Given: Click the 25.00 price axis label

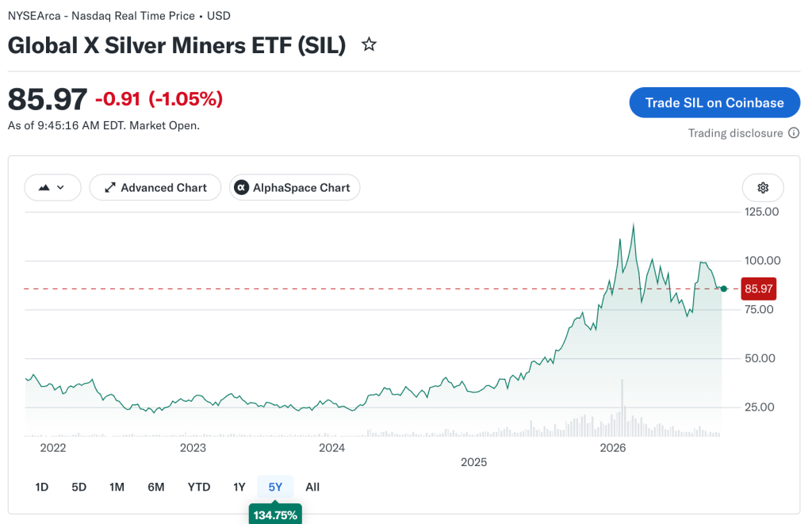Looking at the screenshot, I should coord(759,407).
